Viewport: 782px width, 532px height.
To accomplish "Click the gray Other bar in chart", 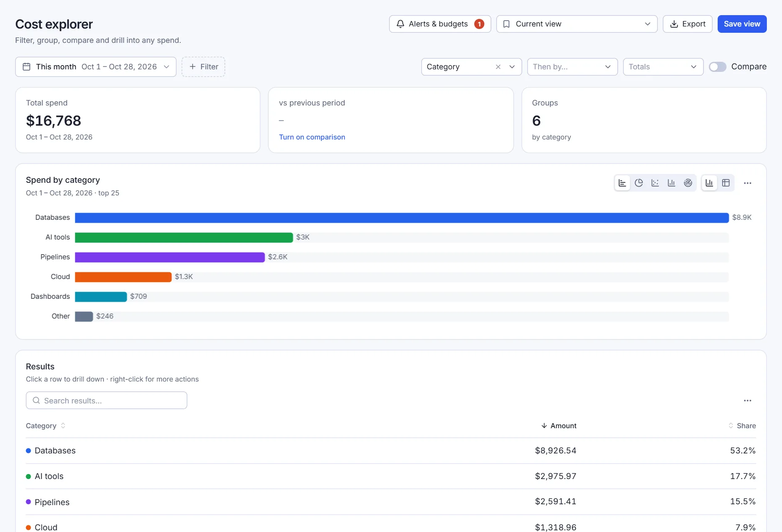I will [84, 316].
